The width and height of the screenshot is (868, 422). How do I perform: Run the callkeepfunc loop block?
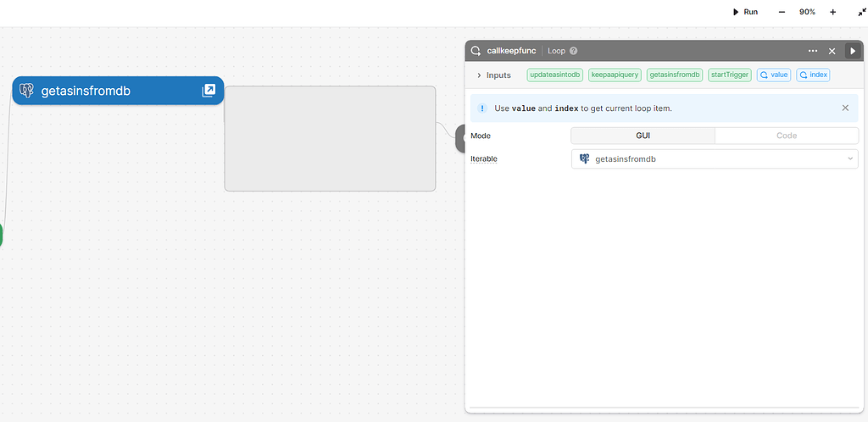click(x=853, y=51)
